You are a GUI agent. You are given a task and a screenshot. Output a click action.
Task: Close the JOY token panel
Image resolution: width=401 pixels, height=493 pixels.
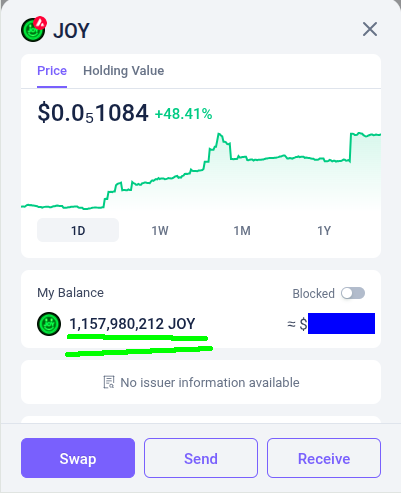[x=370, y=29]
